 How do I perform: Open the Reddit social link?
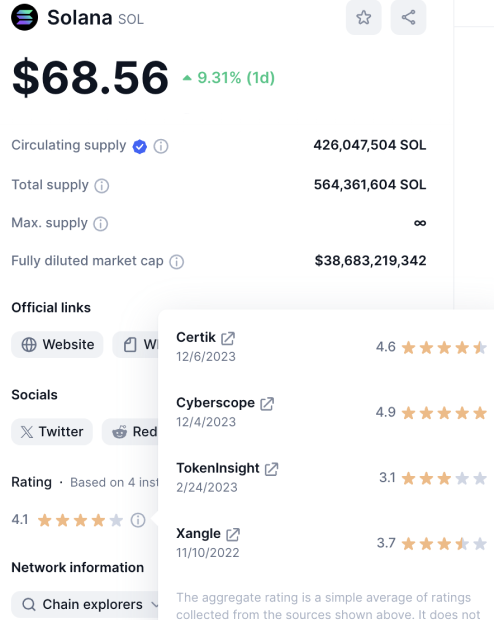click(131, 432)
